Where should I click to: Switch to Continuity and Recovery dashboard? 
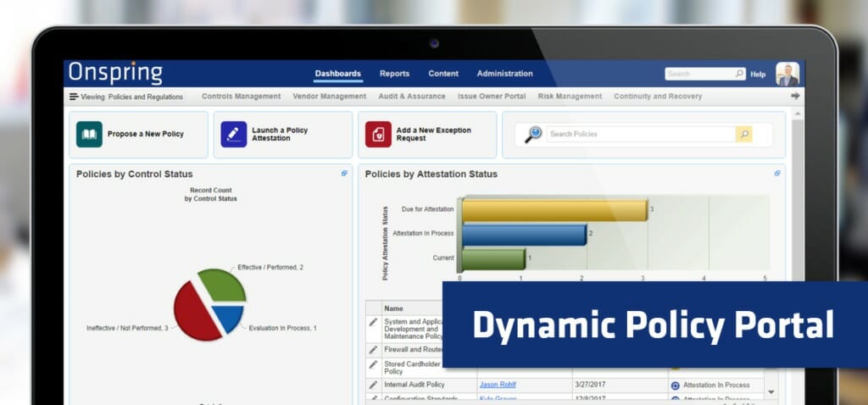click(x=658, y=97)
